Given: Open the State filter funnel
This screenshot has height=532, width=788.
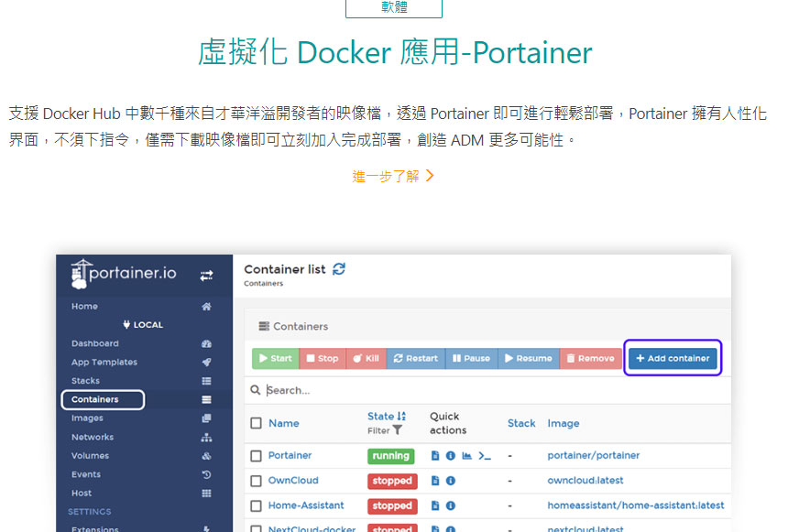Looking at the screenshot, I should click(x=397, y=430).
